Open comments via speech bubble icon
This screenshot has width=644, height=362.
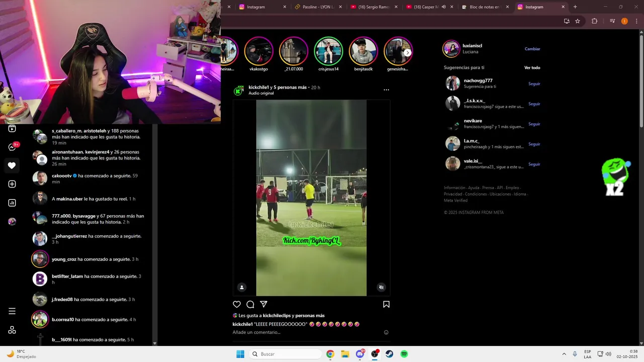pos(250,304)
